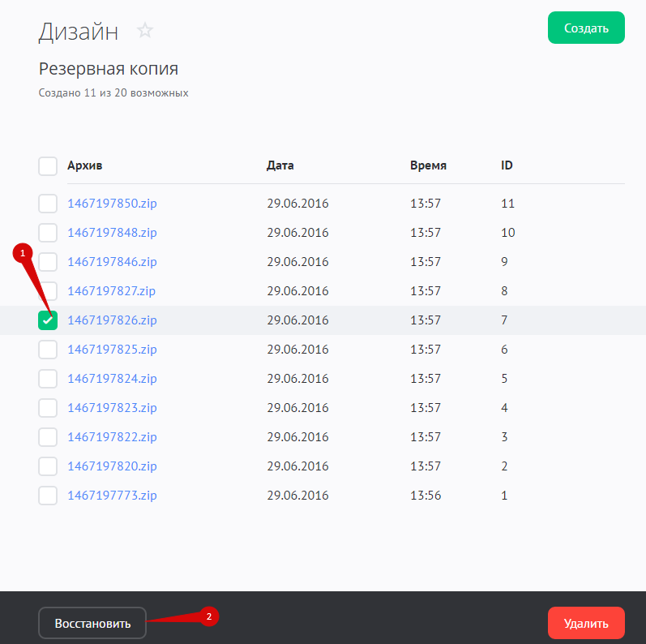Open the 1467197827.zip link

(x=112, y=291)
